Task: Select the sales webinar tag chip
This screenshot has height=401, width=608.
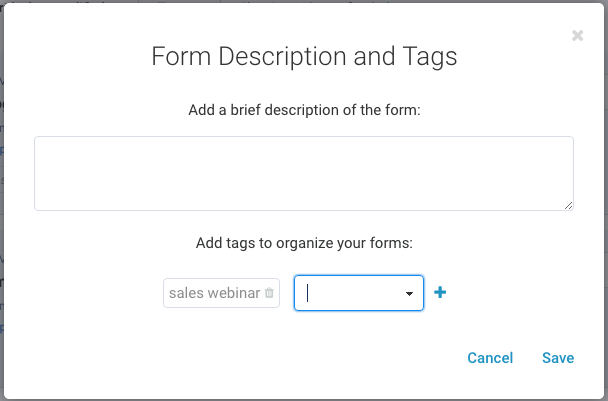Action: tap(220, 293)
